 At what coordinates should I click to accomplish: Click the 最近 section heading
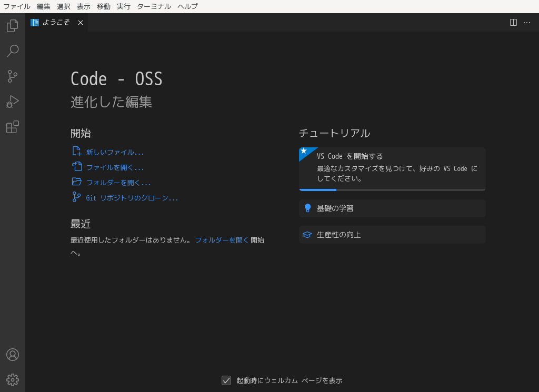tap(81, 224)
